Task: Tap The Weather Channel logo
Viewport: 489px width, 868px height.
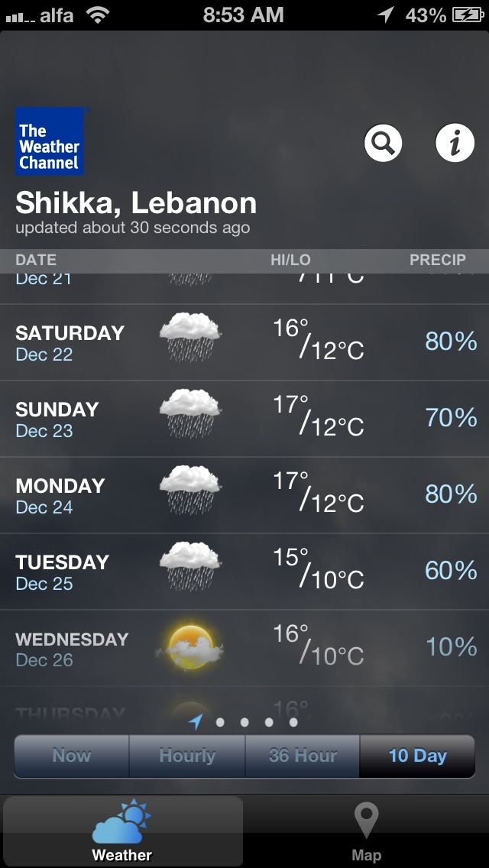Action: (x=50, y=141)
